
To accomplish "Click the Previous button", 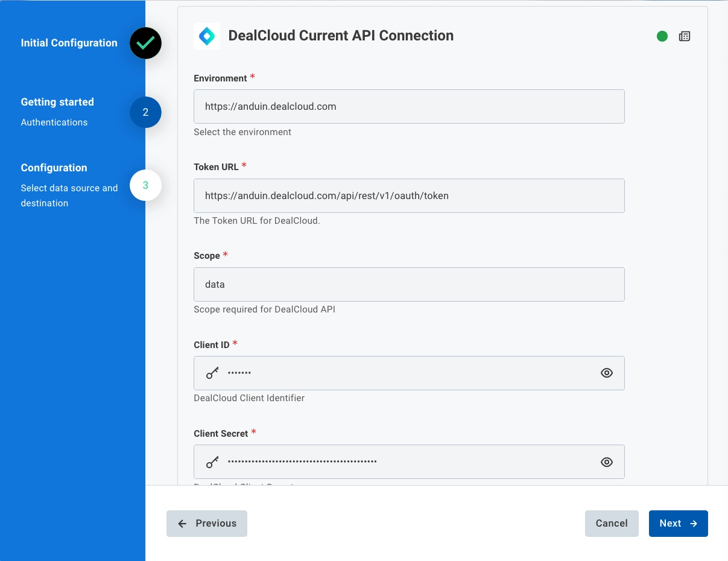I will coord(207,524).
